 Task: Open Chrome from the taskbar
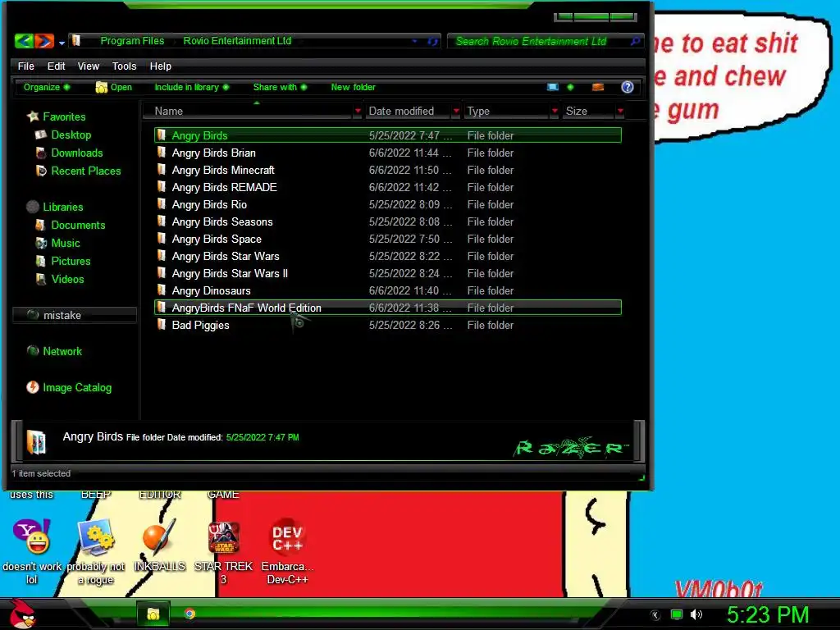(x=189, y=614)
